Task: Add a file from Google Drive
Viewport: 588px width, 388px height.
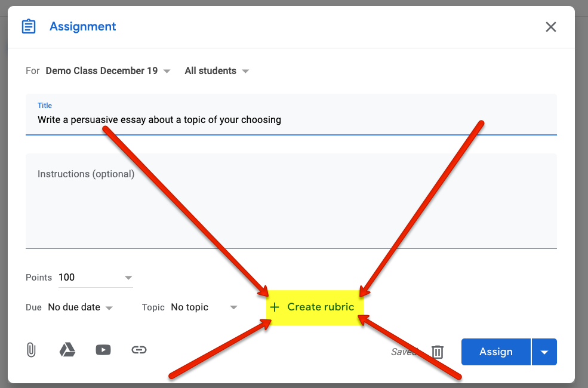Action: click(67, 350)
